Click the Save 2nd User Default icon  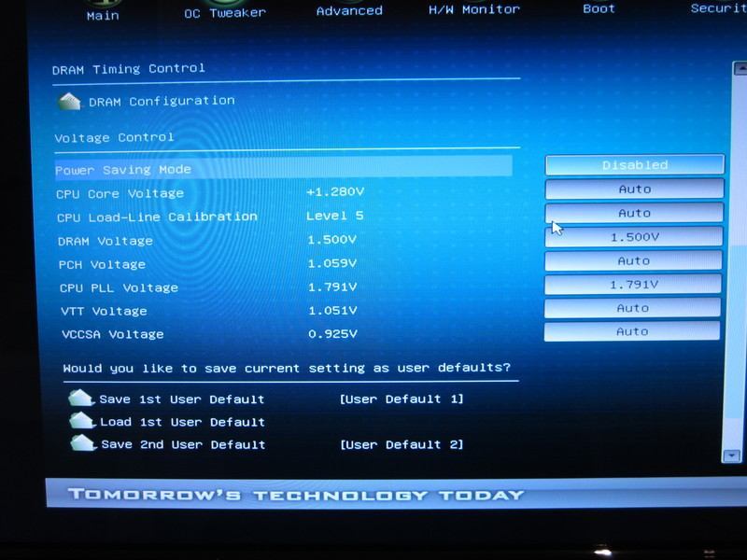pyautogui.click(x=83, y=442)
